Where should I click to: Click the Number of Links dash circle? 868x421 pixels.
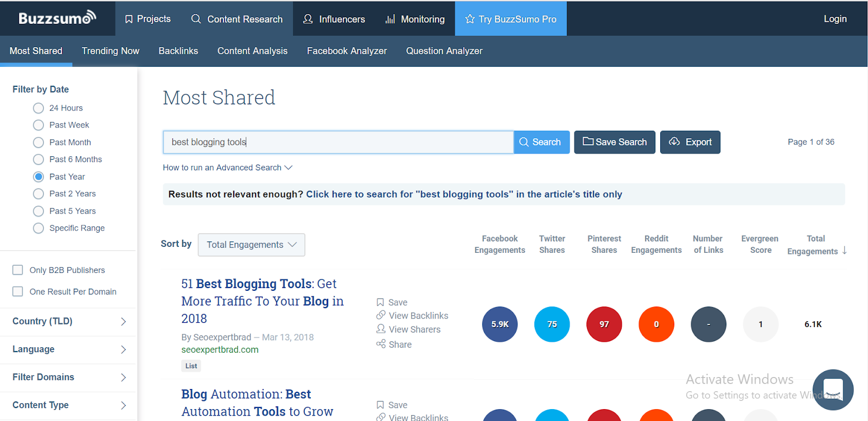click(709, 324)
